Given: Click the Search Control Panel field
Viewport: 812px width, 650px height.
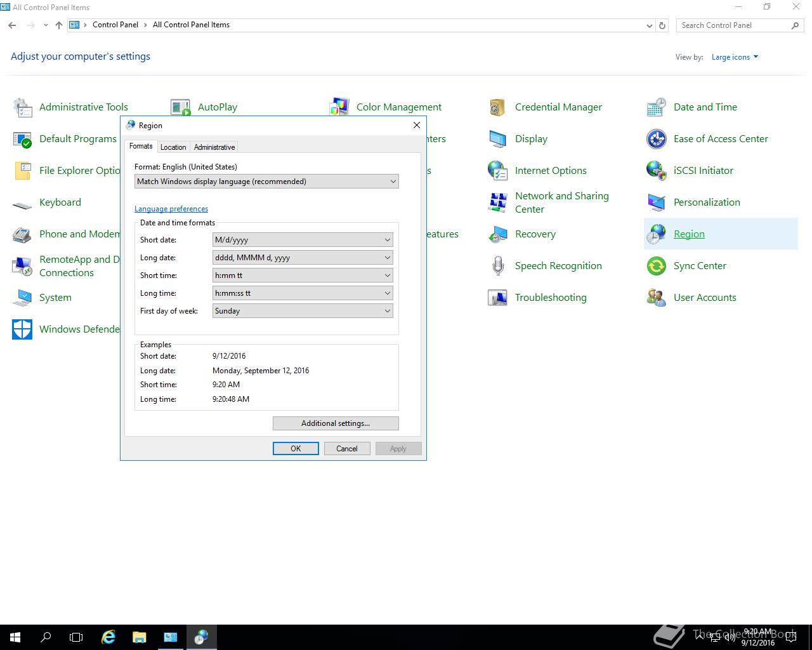Looking at the screenshot, I should pyautogui.click(x=735, y=25).
